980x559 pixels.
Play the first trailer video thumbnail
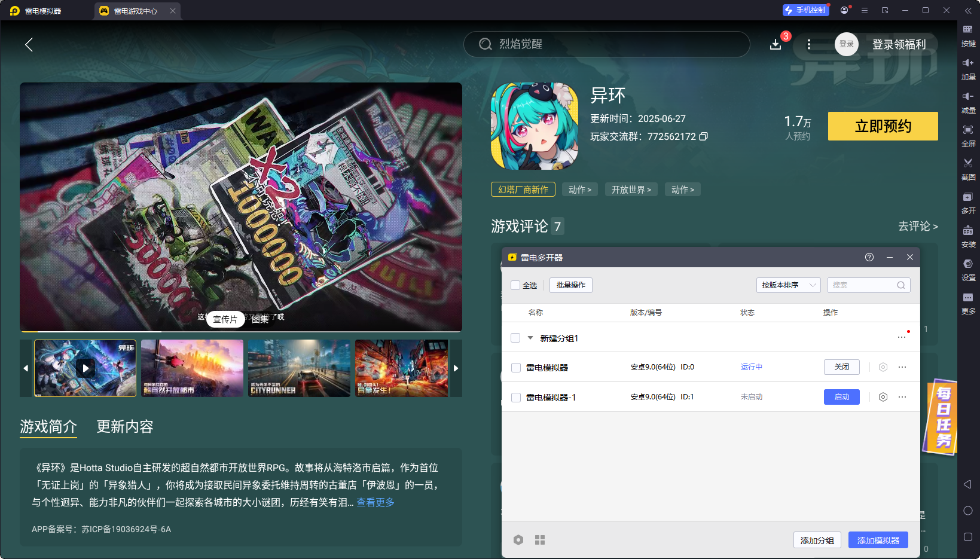(x=86, y=368)
